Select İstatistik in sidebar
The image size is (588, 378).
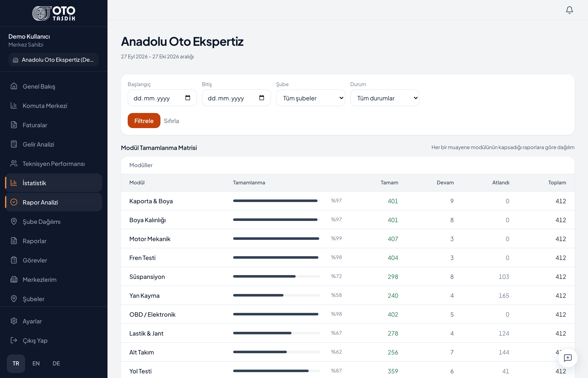pyautogui.click(x=54, y=183)
